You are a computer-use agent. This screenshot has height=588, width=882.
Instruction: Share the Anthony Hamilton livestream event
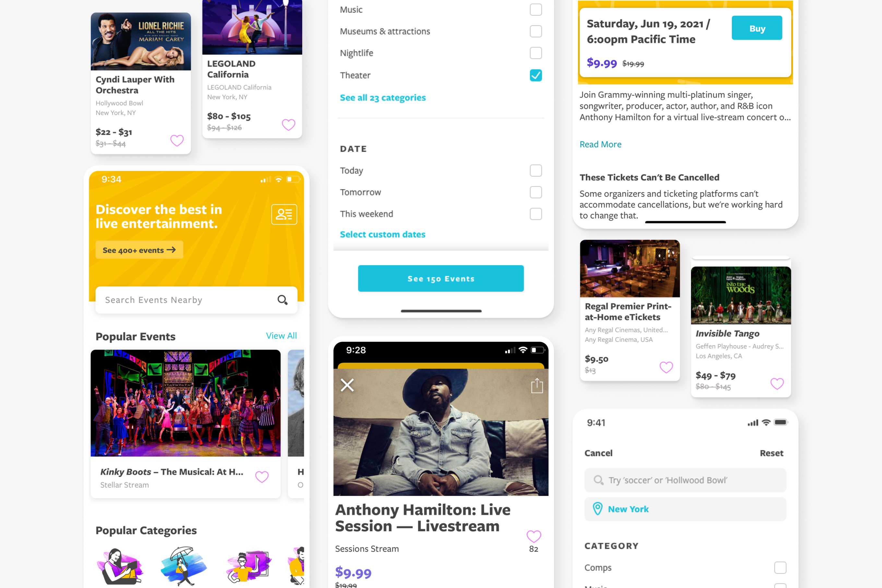coord(537,385)
